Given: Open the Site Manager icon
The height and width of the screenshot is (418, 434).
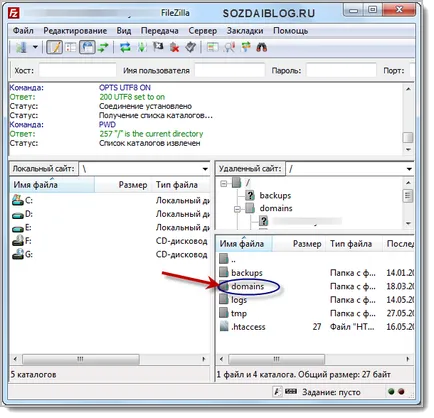Looking at the screenshot, I should click(x=21, y=48).
